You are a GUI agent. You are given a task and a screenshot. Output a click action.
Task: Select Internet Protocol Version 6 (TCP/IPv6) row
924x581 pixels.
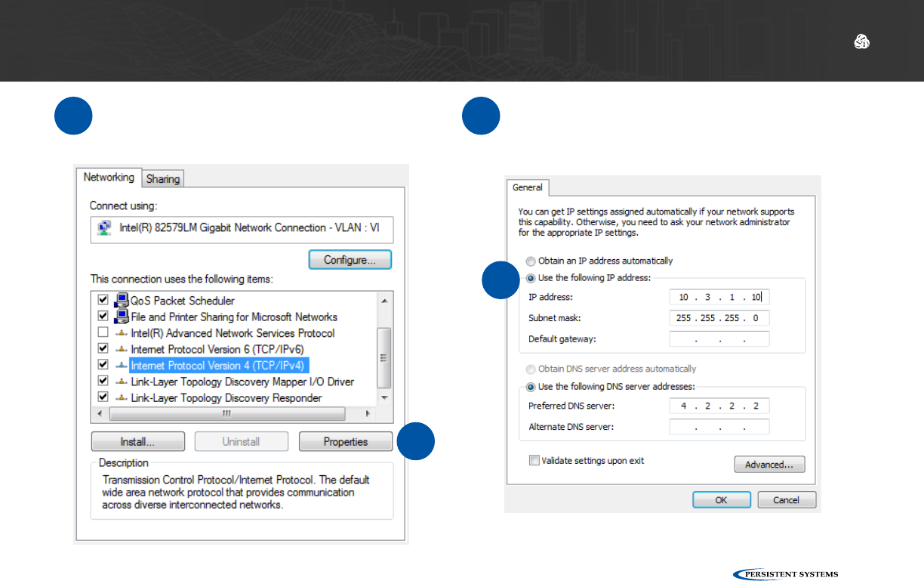[x=216, y=349]
